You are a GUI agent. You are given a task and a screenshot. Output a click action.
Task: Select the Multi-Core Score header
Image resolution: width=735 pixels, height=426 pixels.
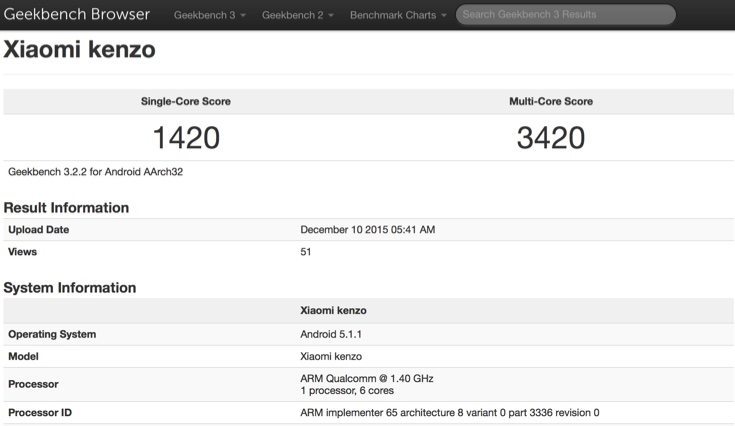[551, 101]
